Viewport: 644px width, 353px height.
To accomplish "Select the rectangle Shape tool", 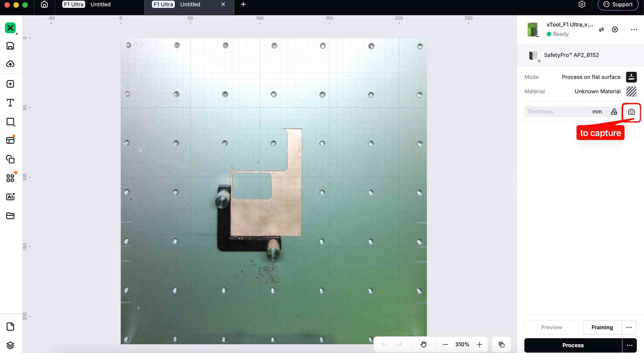I will coord(10,122).
